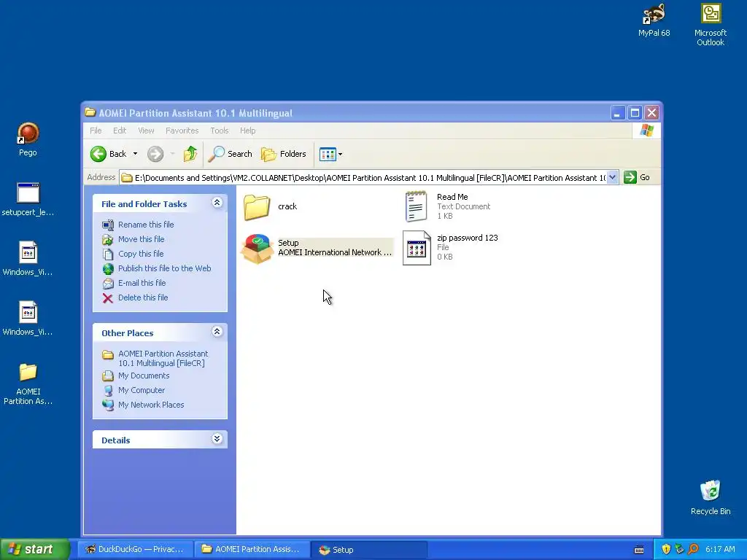Open the File menu

96,131
